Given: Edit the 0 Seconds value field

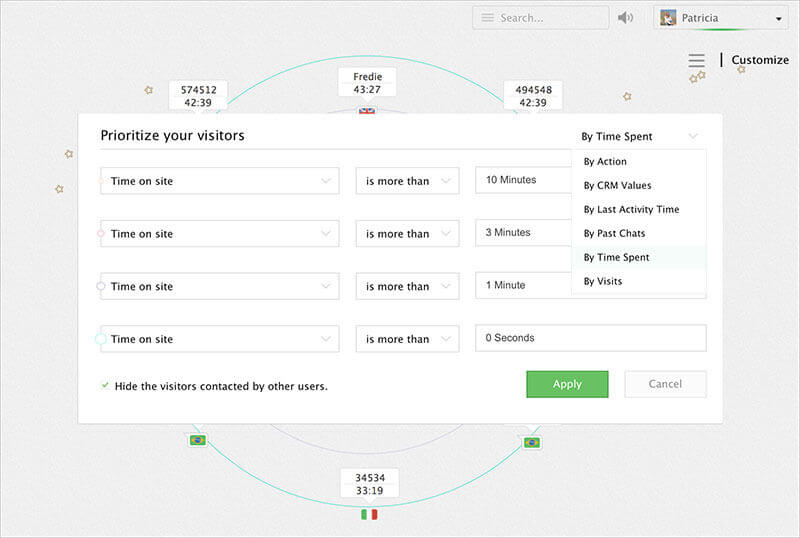Looking at the screenshot, I should point(591,338).
